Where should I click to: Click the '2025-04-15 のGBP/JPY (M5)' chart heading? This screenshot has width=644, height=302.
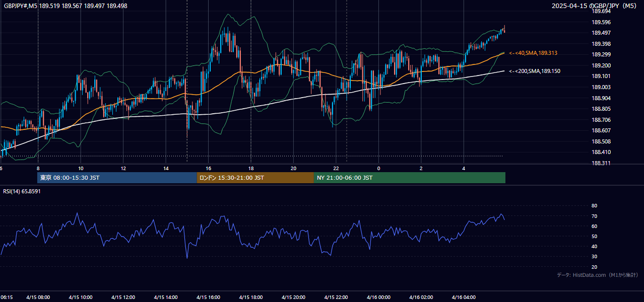coord(595,6)
